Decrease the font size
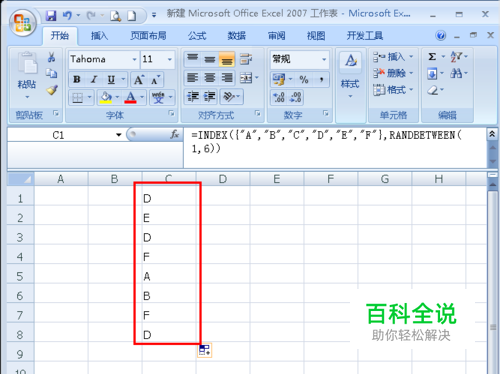The height and width of the screenshot is (374, 500). pyautogui.click(x=155, y=79)
